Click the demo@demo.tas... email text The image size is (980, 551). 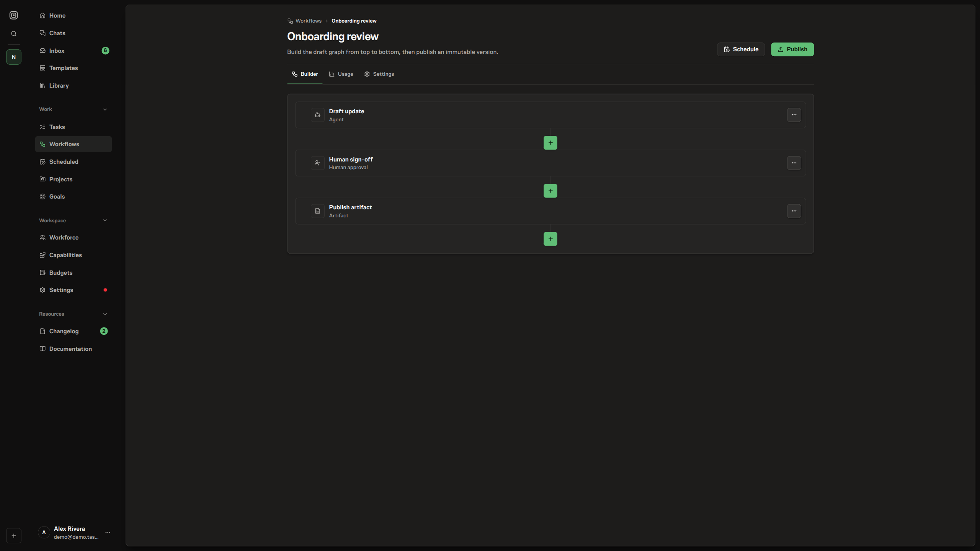[x=76, y=537]
